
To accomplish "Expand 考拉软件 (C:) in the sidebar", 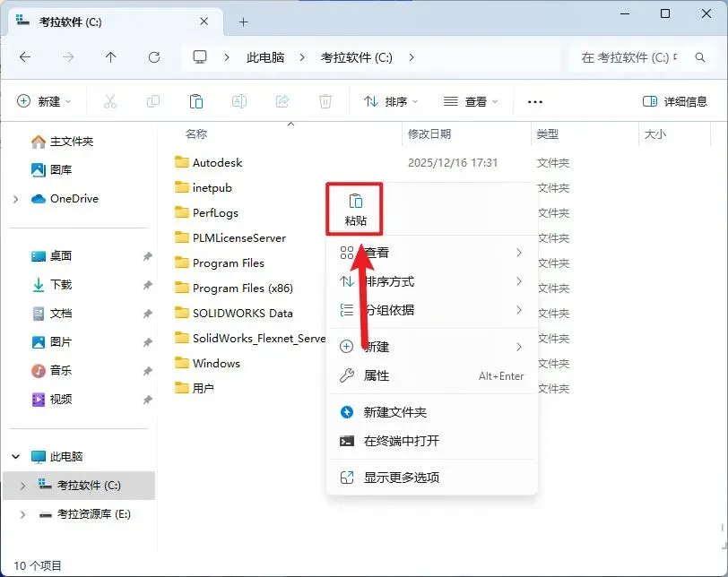I will click(22, 486).
